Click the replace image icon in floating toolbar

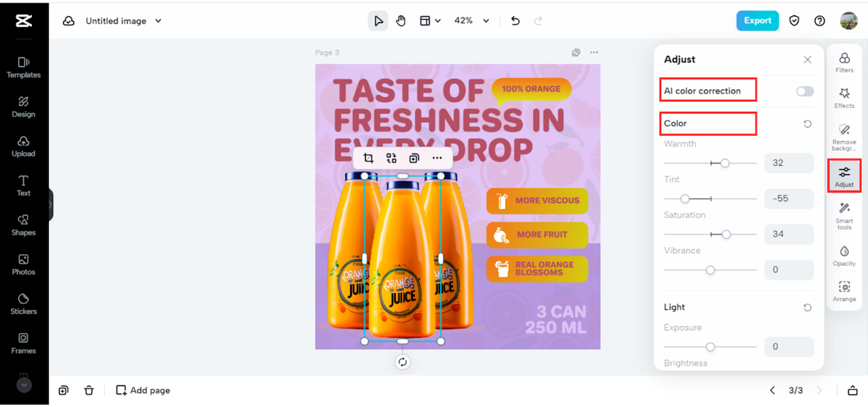point(391,158)
